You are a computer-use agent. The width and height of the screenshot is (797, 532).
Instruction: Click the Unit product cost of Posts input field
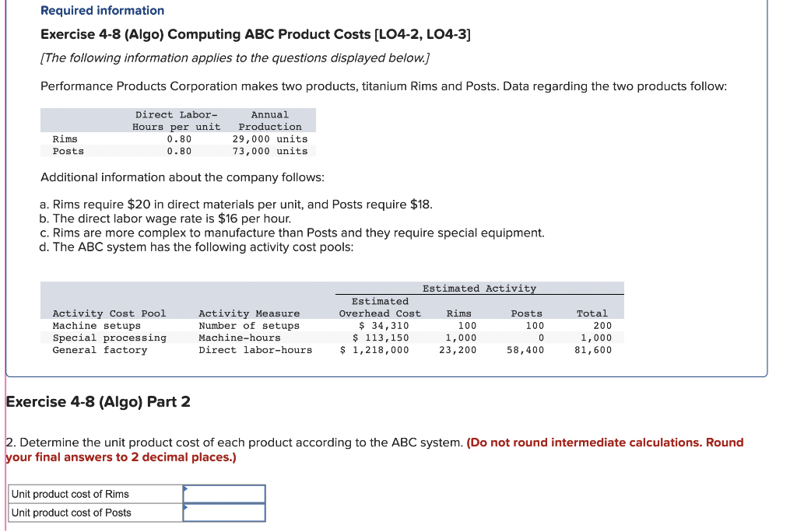(224, 512)
